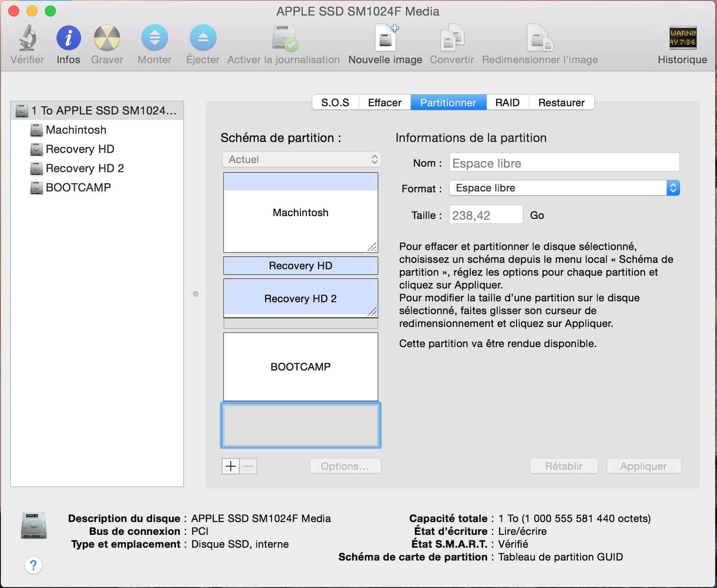Click the Graver burn icon

coord(107,38)
